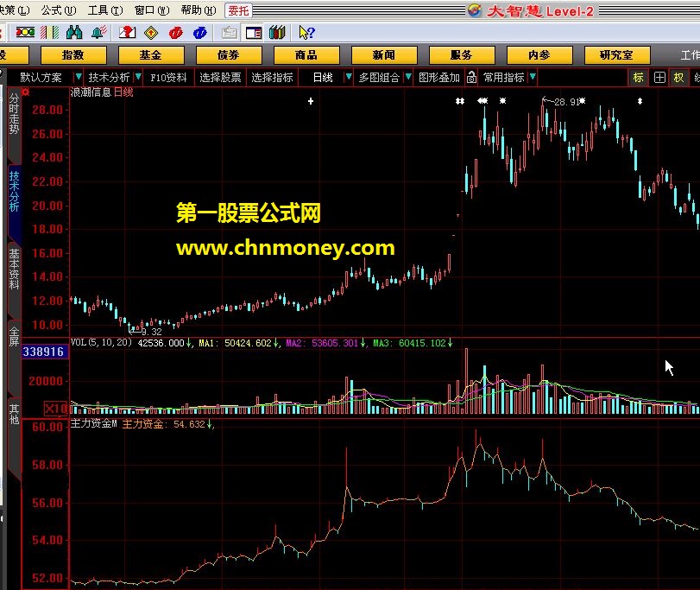Expand the 多图组合 dropdown arrow
Screen dimensions: 700x590
(x=408, y=77)
